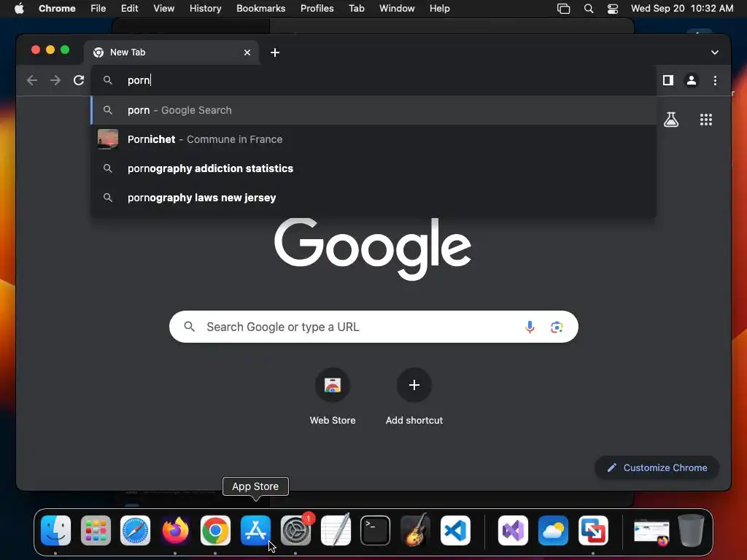
Task: Open Firefox from the dock
Action: (x=175, y=531)
